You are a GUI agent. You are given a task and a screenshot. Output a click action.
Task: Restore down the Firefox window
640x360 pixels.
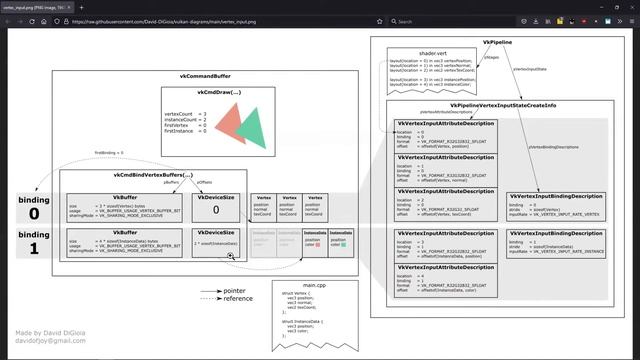point(617,7)
